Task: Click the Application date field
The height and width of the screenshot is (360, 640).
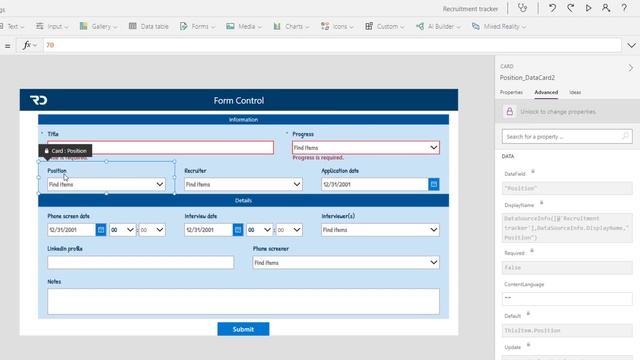Action: [x=375, y=184]
